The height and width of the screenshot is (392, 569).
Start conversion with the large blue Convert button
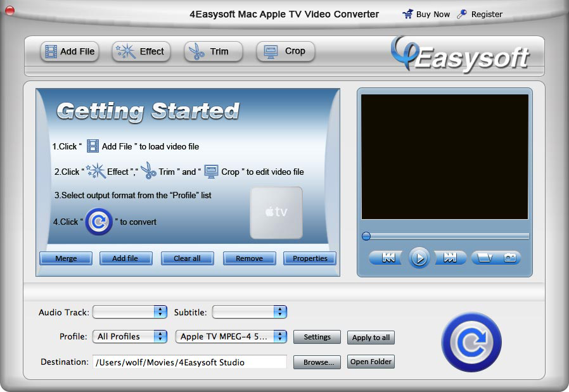pos(471,342)
